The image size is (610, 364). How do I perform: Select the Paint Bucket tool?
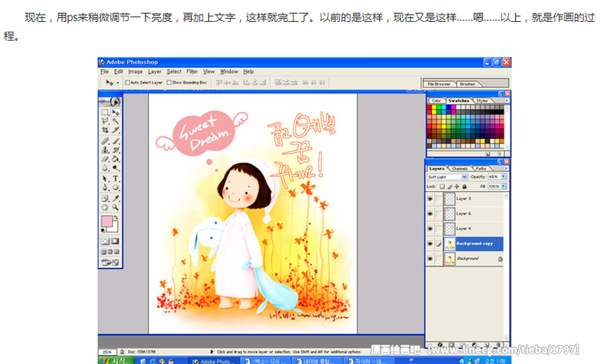(115, 159)
